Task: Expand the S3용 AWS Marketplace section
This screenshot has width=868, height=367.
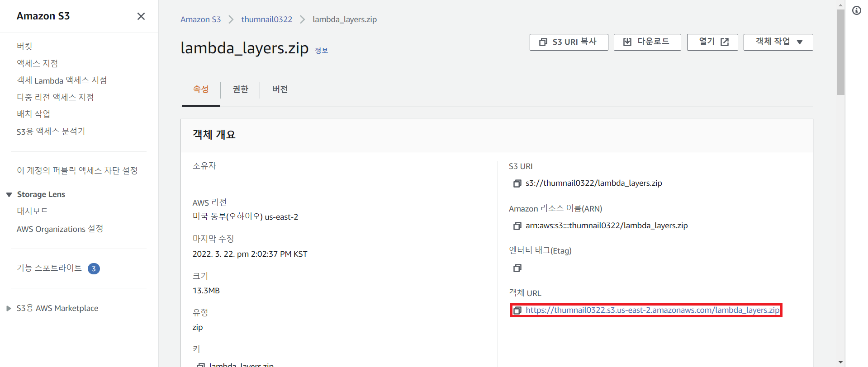Action: 9,308
